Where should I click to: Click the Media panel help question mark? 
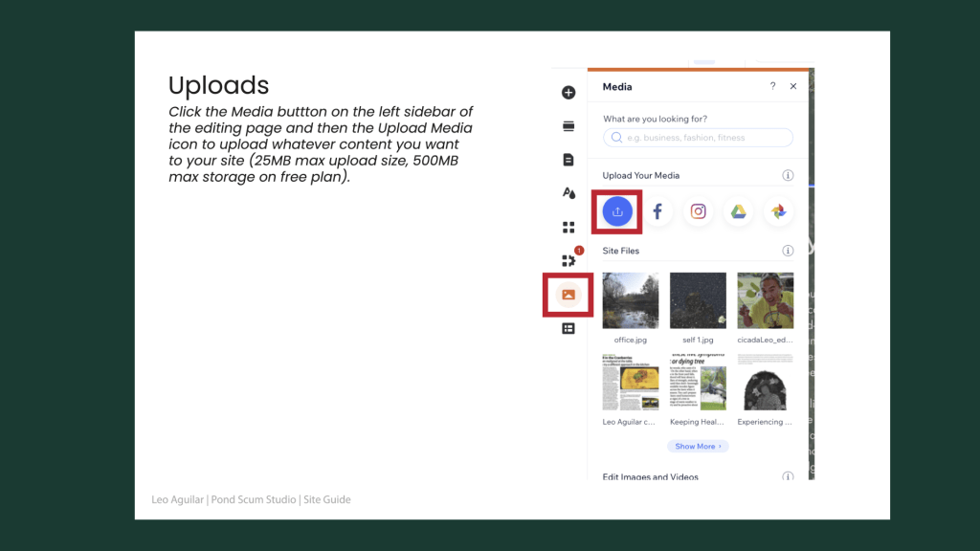[772, 86]
